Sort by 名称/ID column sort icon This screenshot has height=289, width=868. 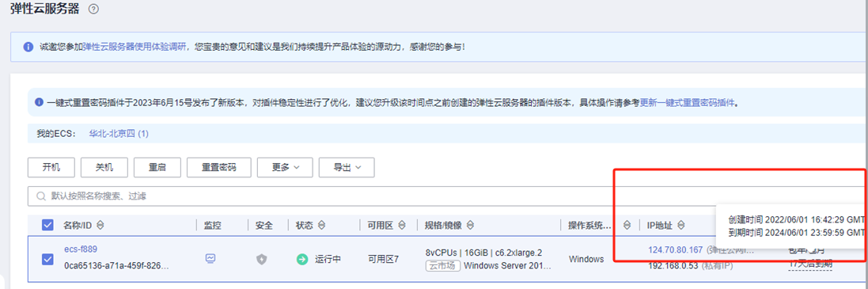pyautogui.click(x=100, y=226)
